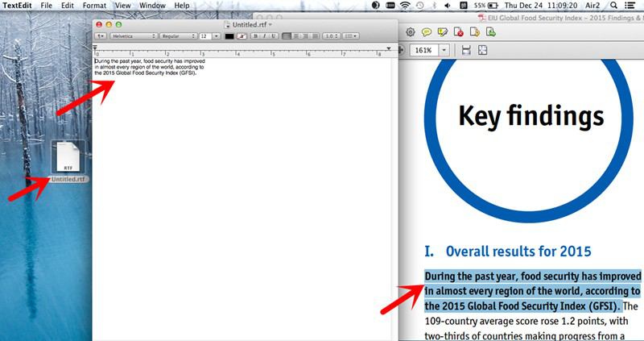Screen dimensions: 644x341
Task: Open Spotlight search magnifier icon
Action: [x=613, y=6]
